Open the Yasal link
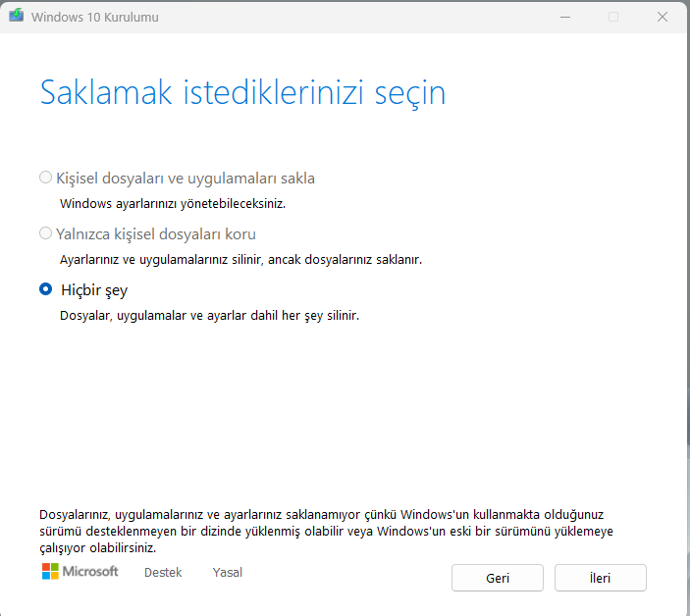 click(227, 573)
